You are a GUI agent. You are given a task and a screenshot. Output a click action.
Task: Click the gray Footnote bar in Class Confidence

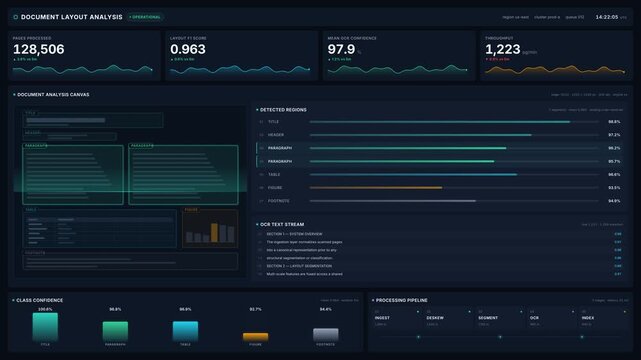pyautogui.click(x=325, y=335)
